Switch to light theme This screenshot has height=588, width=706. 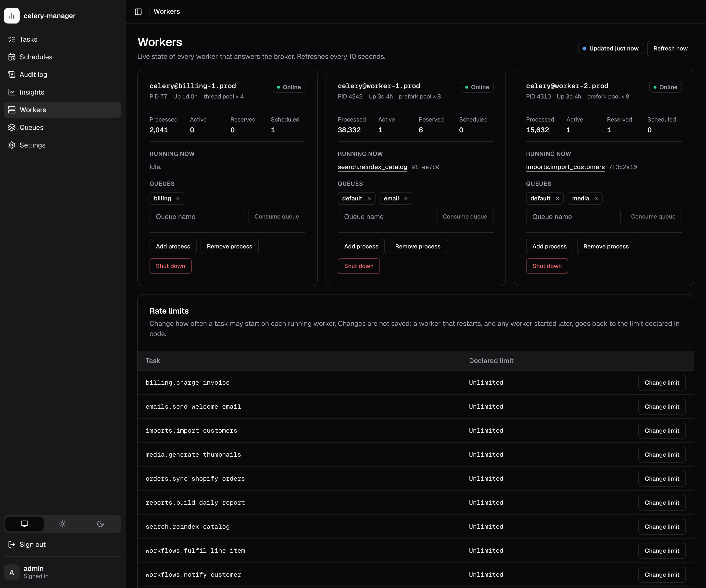click(x=62, y=524)
